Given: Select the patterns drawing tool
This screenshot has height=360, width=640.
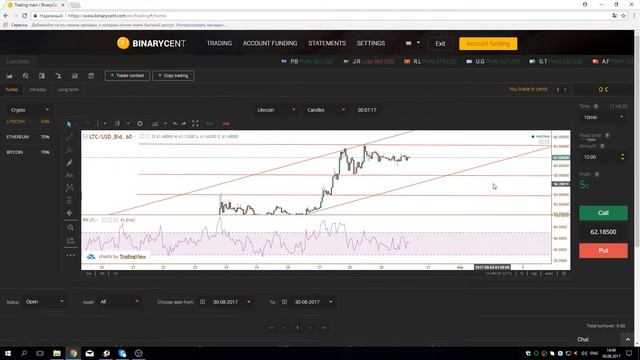Looking at the screenshot, I should click(69, 188).
